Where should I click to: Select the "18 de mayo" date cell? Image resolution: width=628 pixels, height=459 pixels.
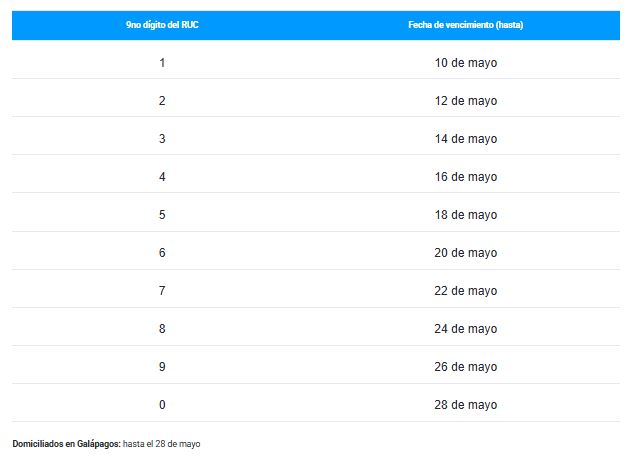click(x=465, y=215)
